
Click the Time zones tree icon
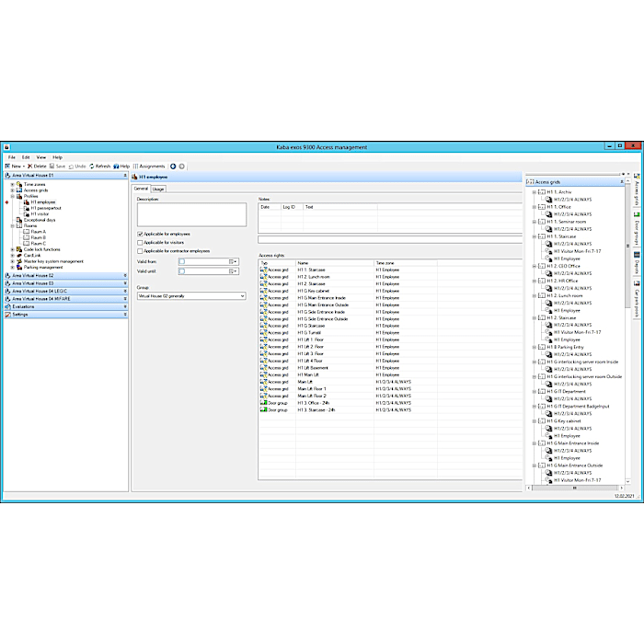click(x=19, y=184)
